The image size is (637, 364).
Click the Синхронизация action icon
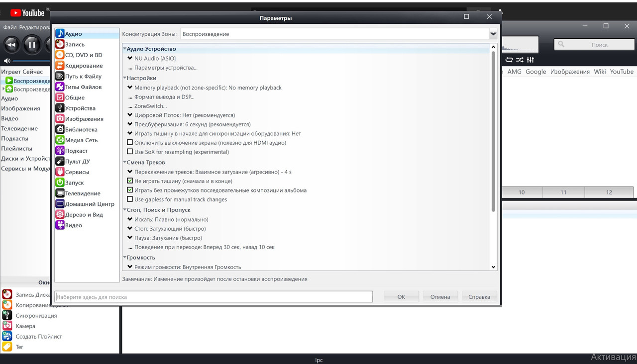7,315
